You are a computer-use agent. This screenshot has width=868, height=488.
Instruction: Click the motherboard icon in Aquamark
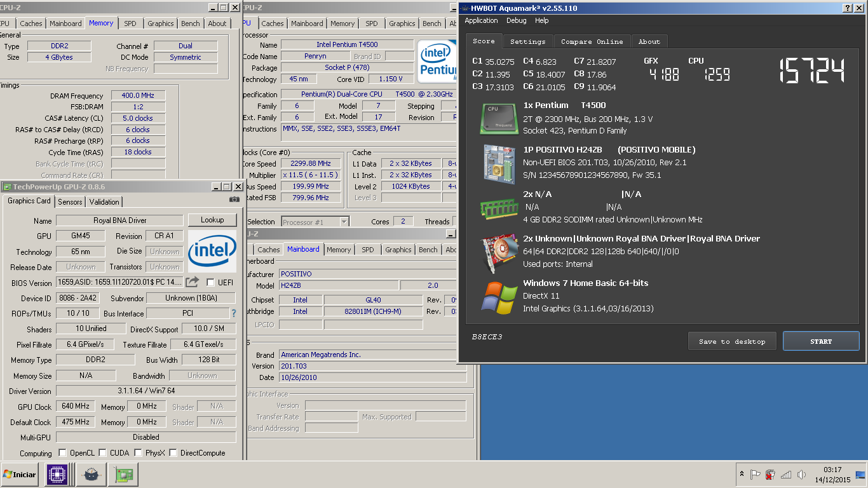498,163
